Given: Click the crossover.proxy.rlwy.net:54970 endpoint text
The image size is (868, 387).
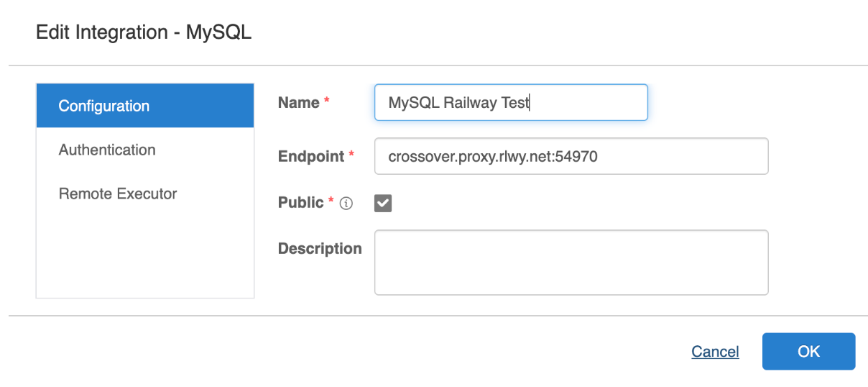Looking at the screenshot, I should click(x=493, y=156).
